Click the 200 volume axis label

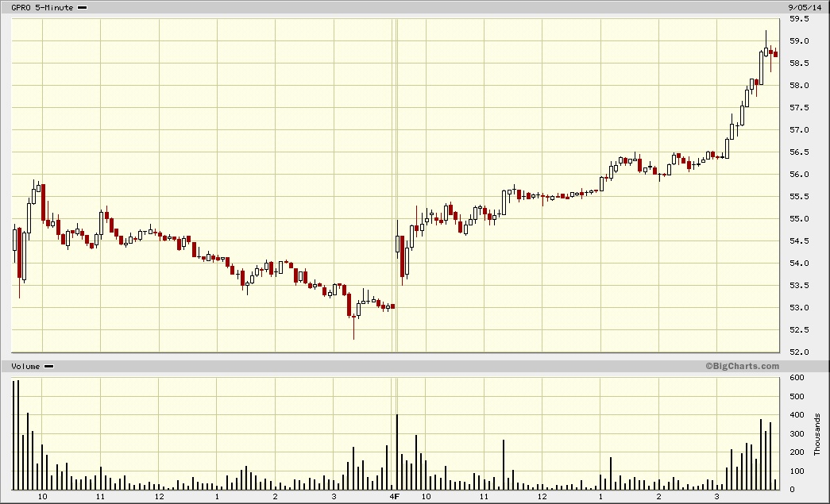coord(794,452)
